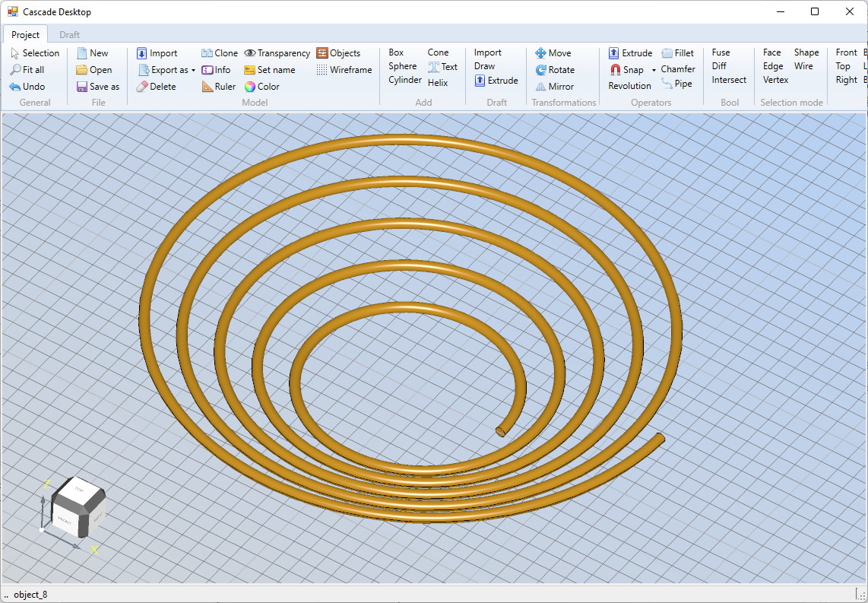Toggle the Objects panel

click(322, 53)
